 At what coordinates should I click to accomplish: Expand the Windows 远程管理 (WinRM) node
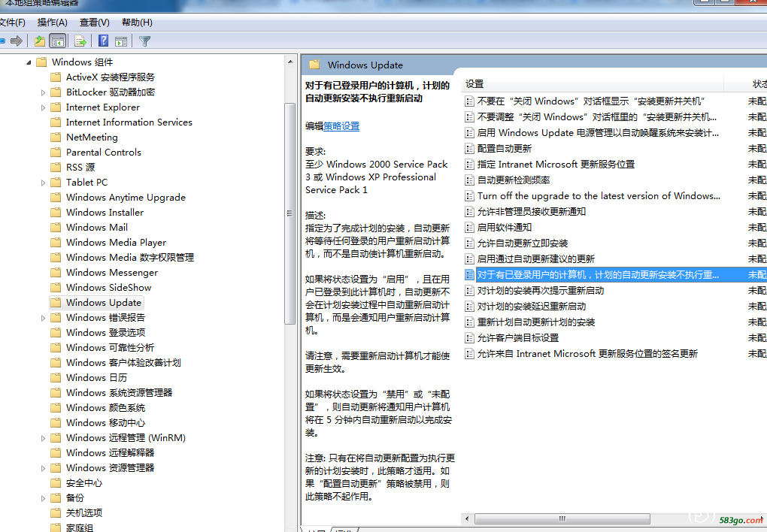click(x=43, y=438)
